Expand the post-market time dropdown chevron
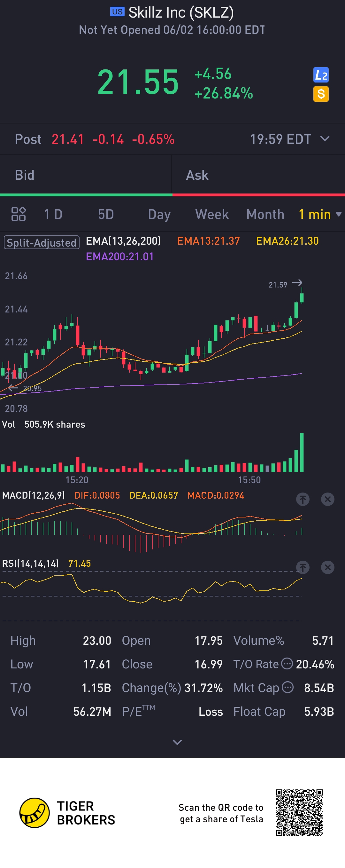The height and width of the screenshot is (868, 345). click(x=325, y=139)
